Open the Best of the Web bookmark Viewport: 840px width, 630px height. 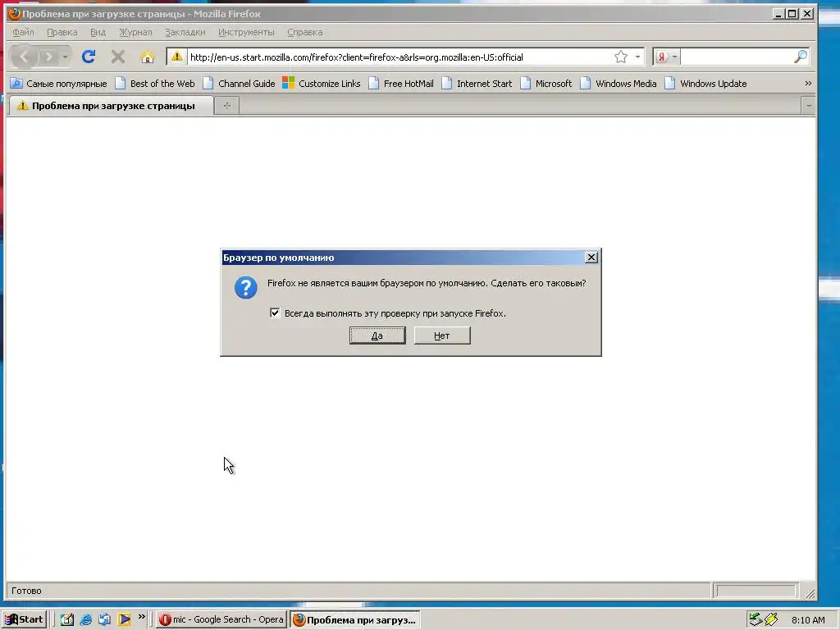coord(155,84)
